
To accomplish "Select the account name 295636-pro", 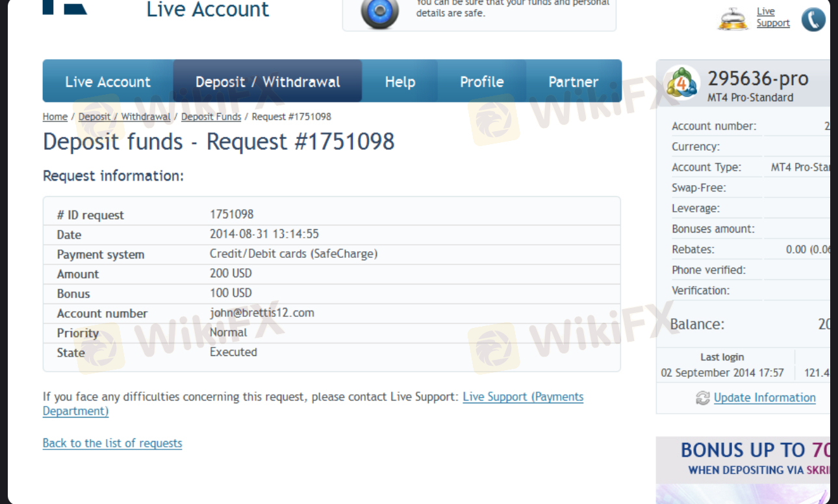I will tap(758, 79).
